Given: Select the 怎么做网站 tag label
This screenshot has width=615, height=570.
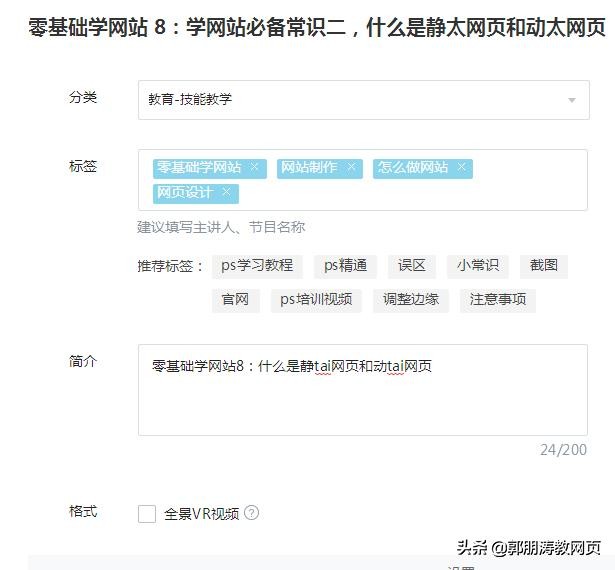Looking at the screenshot, I should click(412, 168).
